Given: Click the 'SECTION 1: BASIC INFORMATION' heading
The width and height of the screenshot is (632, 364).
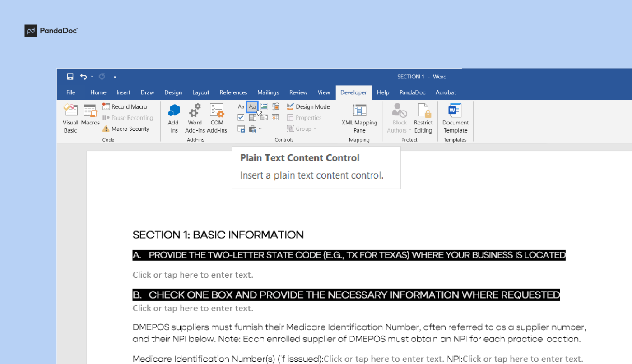Looking at the screenshot, I should point(218,235).
